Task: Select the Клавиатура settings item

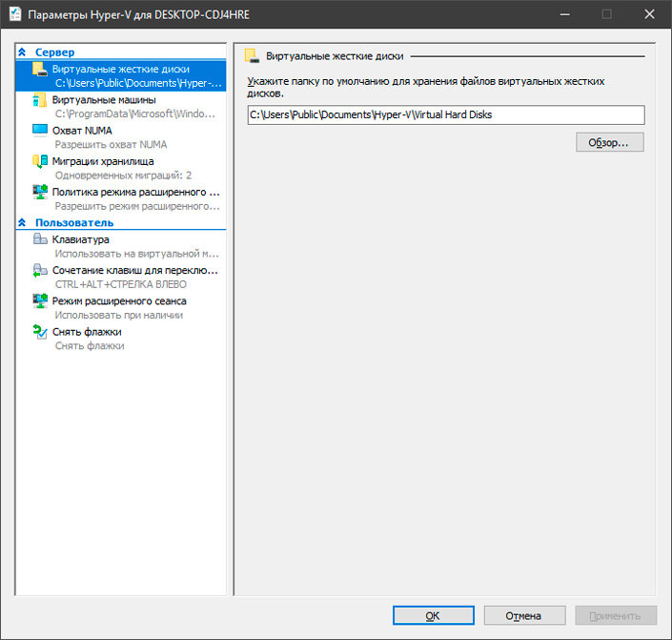Action: [121, 246]
